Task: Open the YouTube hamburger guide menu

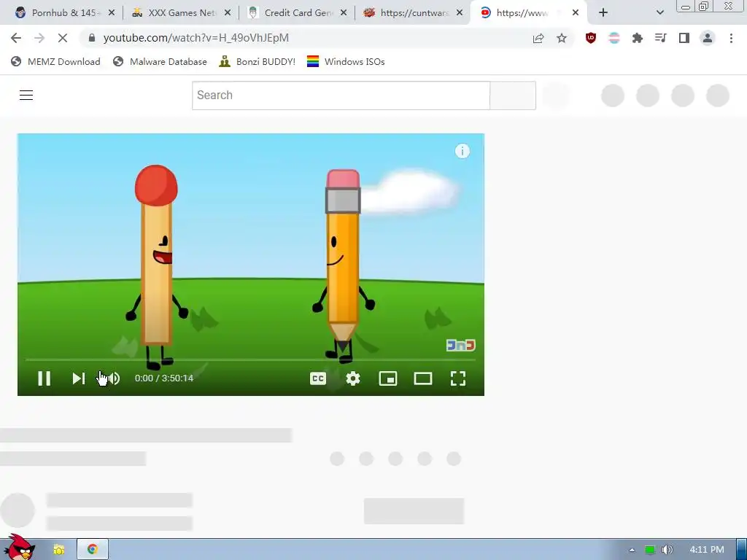Action: tap(26, 96)
